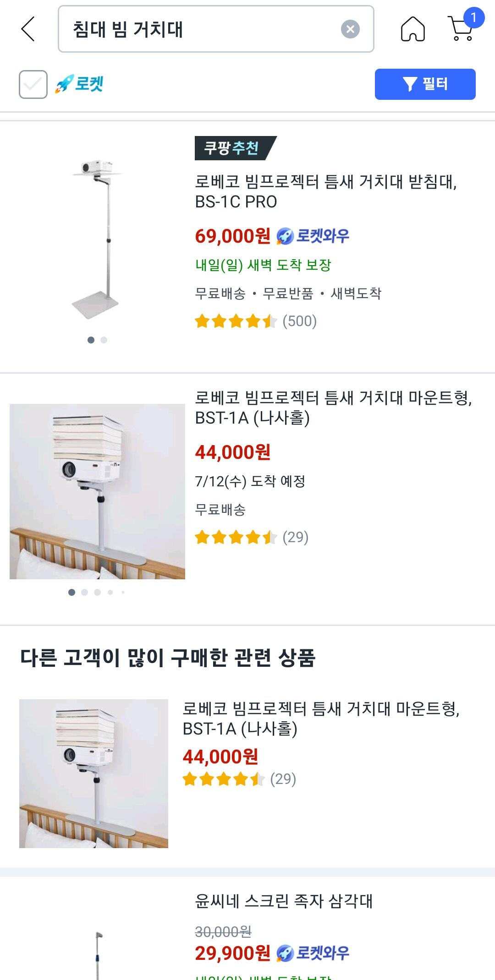495x980 pixels.
Task: Clear the search text with the X icon
Action: (x=350, y=29)
